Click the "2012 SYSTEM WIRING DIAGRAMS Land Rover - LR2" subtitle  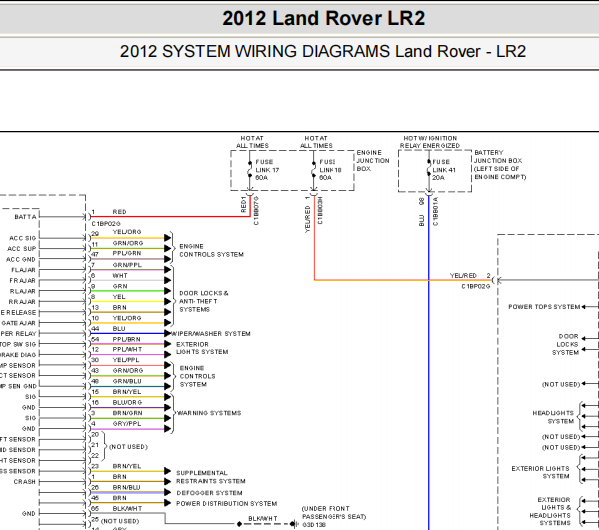(323, 51)
